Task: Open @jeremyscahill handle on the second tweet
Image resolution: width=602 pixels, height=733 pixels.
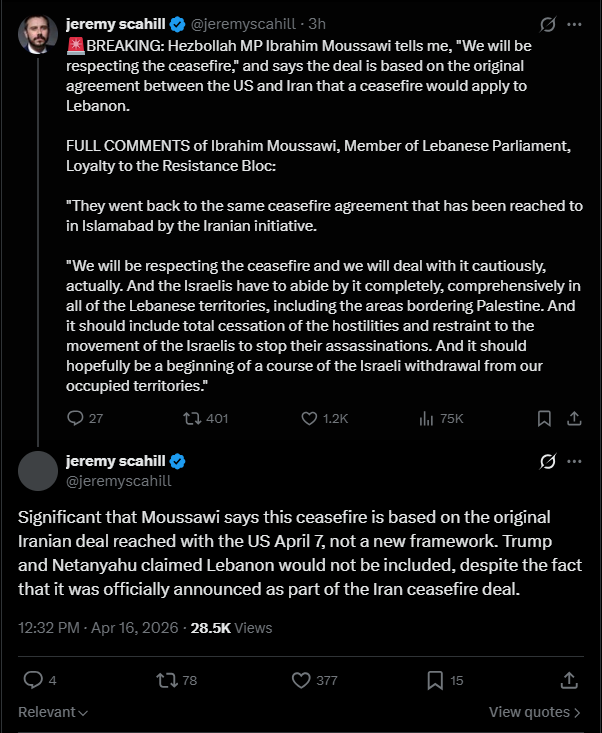Action: (119, 480)
